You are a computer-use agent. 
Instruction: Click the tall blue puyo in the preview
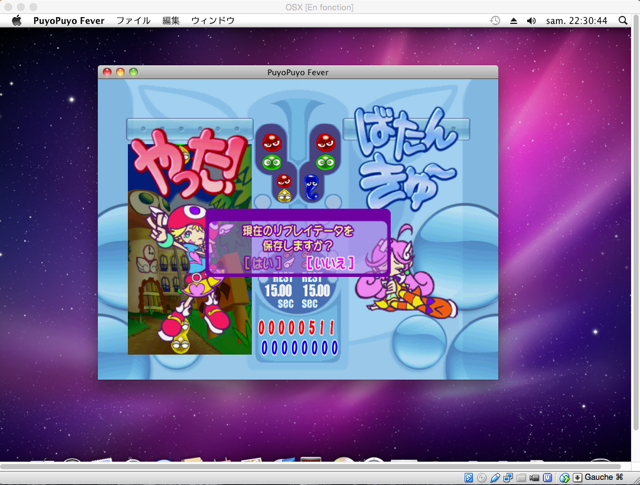312,187
